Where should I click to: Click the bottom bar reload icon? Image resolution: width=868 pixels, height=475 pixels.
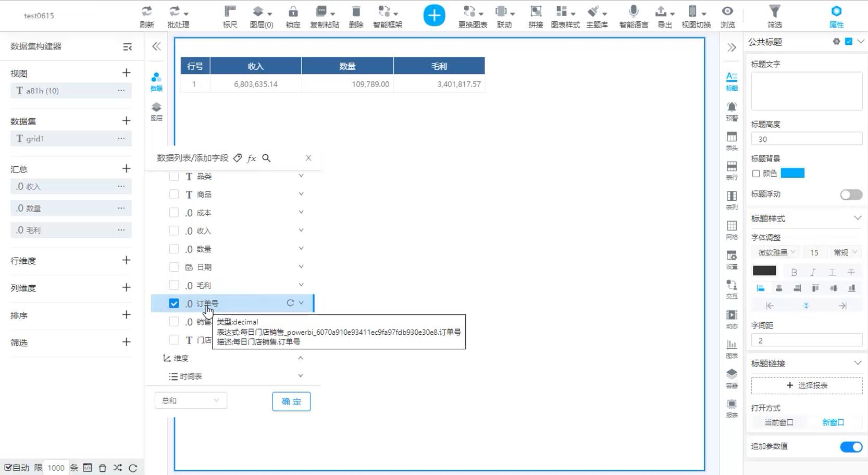(133, 468)
